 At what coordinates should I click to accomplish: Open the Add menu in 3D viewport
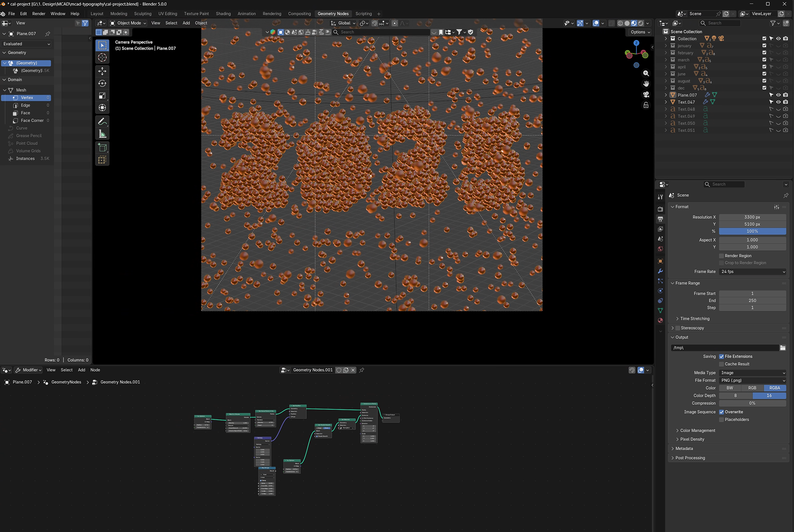pos(186,23)
